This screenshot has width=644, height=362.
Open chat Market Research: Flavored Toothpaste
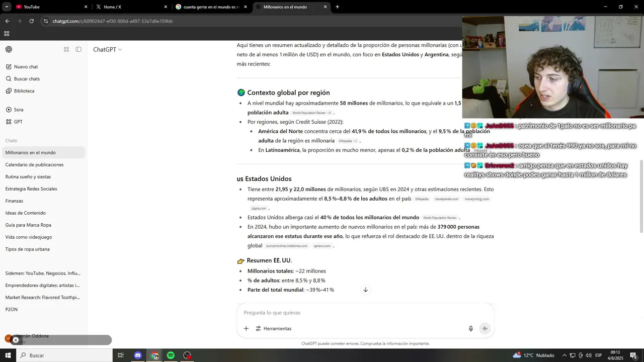coord(44,297)
